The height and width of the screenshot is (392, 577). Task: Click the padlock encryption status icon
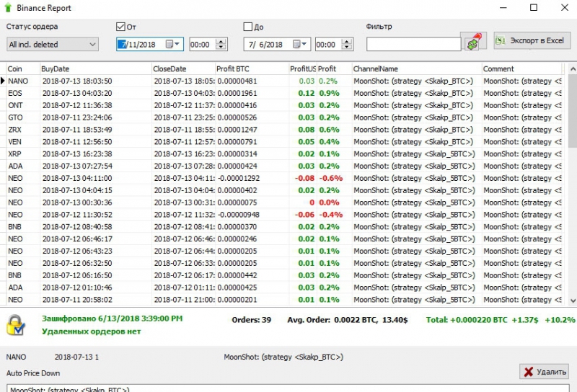pyautogui.click(x=16, y=325)
